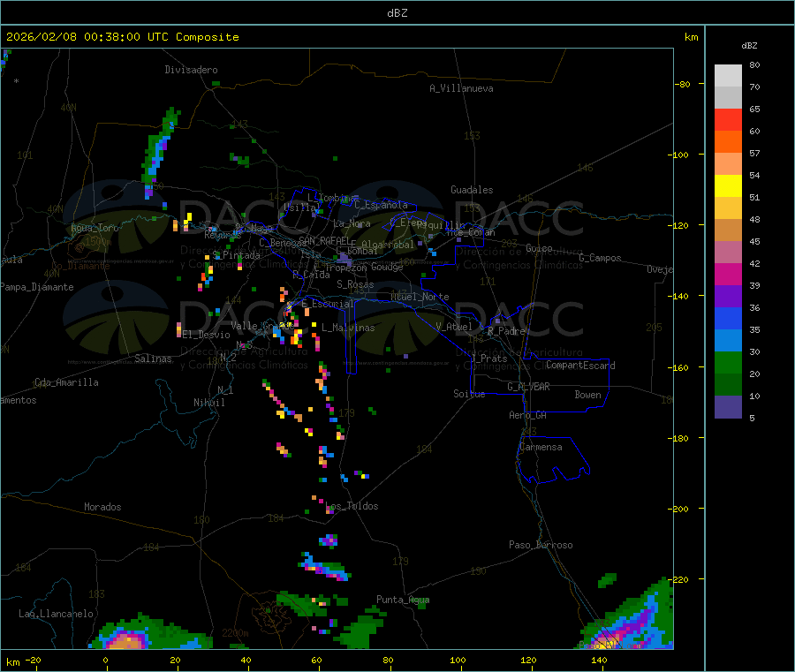Select the 20 dBZ green swatch
The height and width of the screenshot is (672, 795).
728,363
